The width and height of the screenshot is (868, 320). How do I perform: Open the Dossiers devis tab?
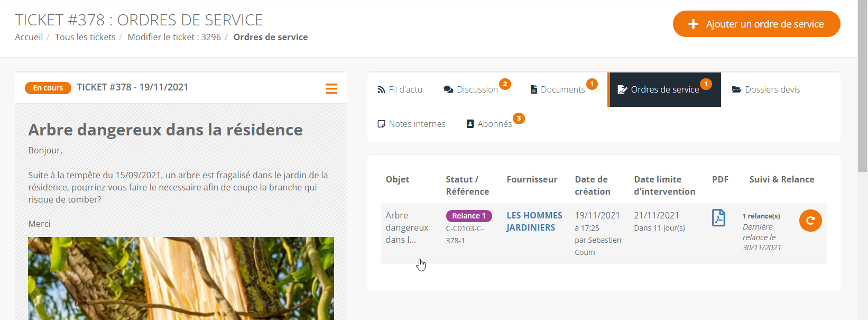[766, 90]
